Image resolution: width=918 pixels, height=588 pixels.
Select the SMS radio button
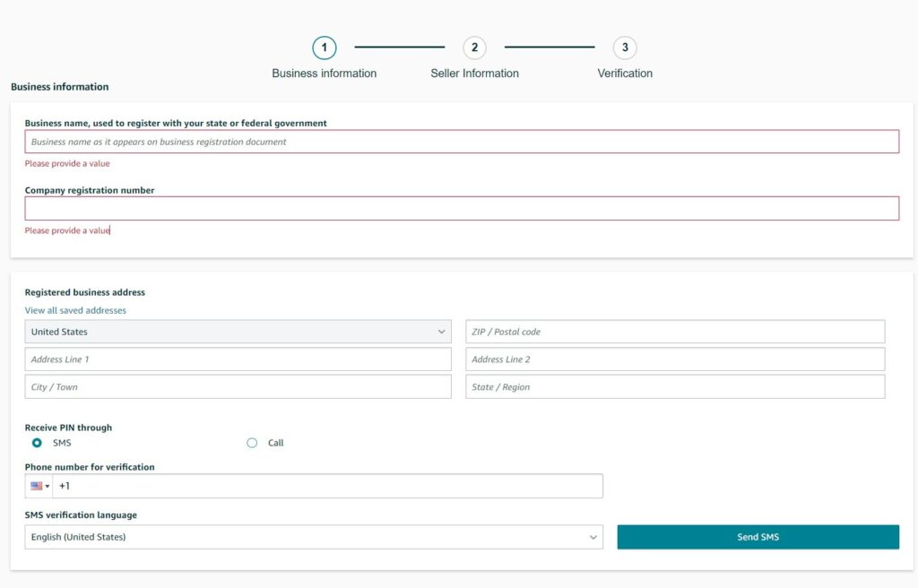[37, 442]
